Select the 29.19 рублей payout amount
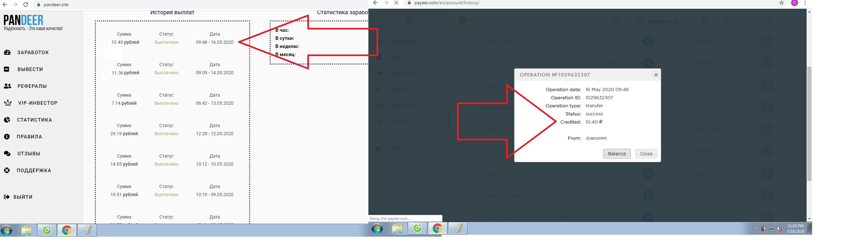 click(124, 134)
